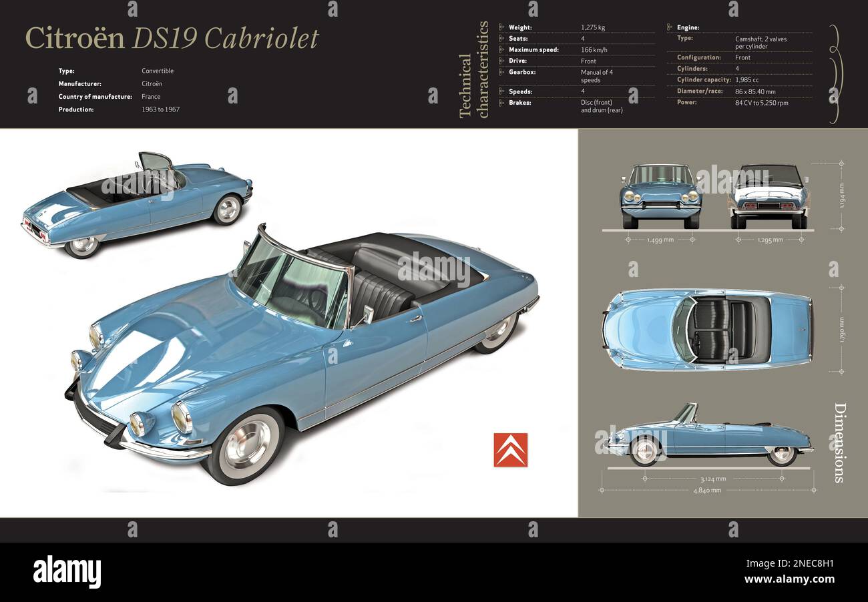This screenshot has width=868, height=602.
Task: Click the "Maximum speed:" label
Action: [x=535, y=50]
